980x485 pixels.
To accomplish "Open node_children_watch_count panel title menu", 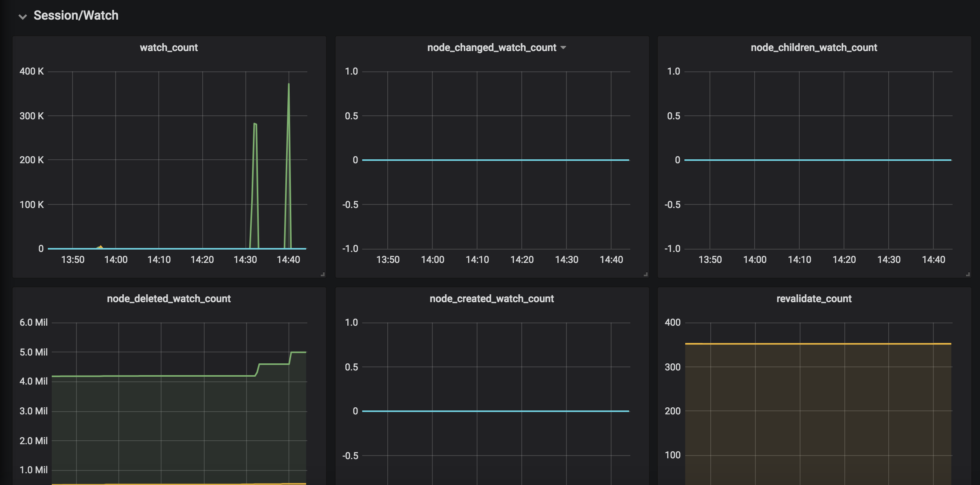I will pos(814,47).
